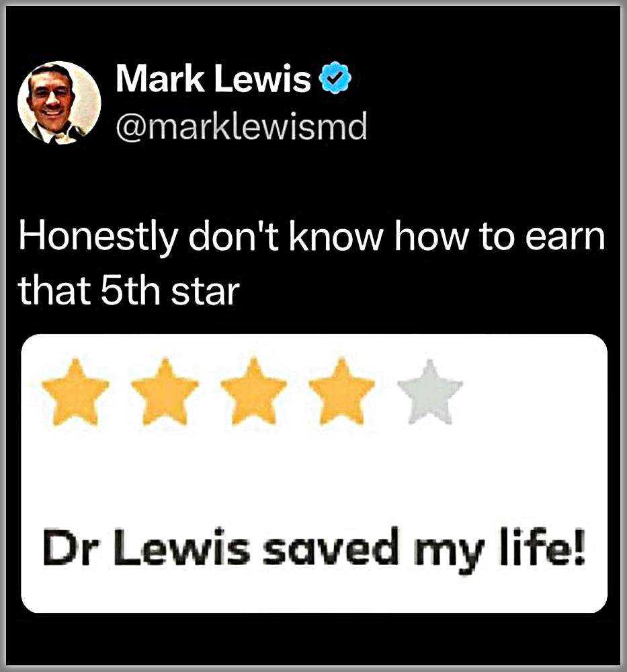The image size is (627, 672).
Task: Click the Mark Lewis display name
Action: coord(213,79)
